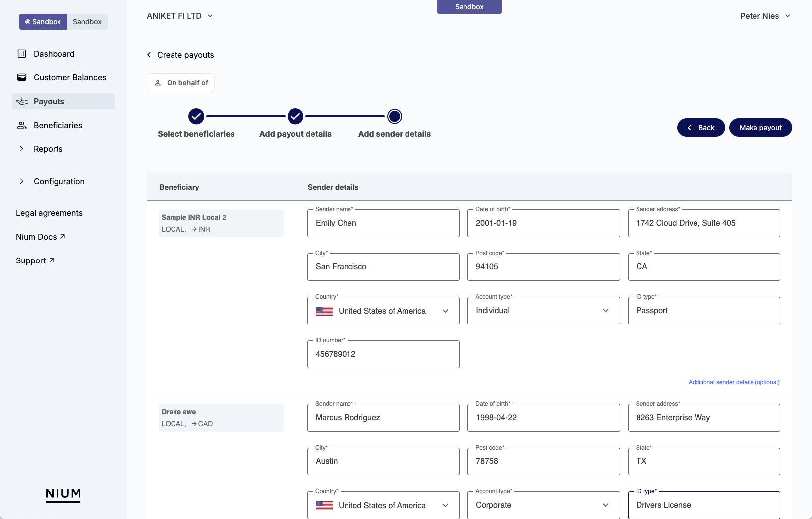
Task: Click the ID number field containing 456789012
Action: coord(383,354)
